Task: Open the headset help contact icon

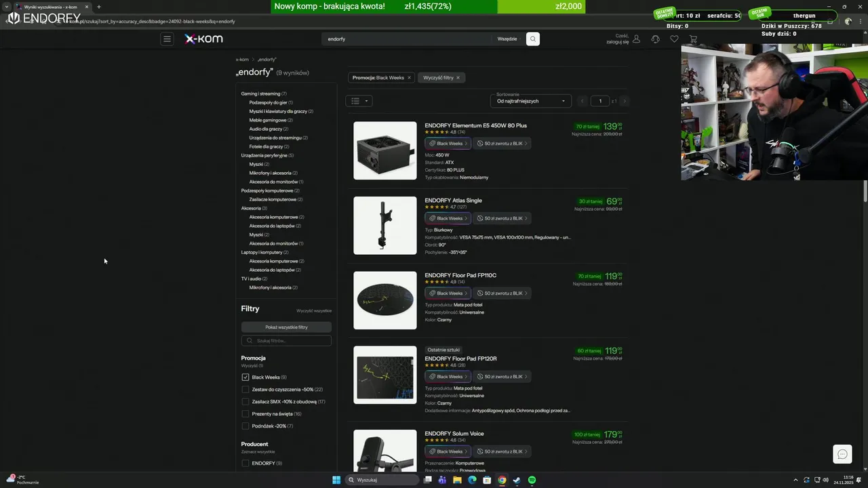Action: click(655, 39)
